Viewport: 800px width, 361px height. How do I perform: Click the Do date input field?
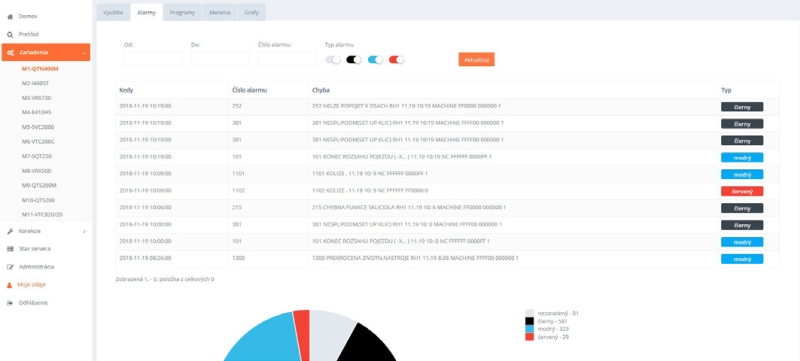pyautogui.click(x=220, y=59)
